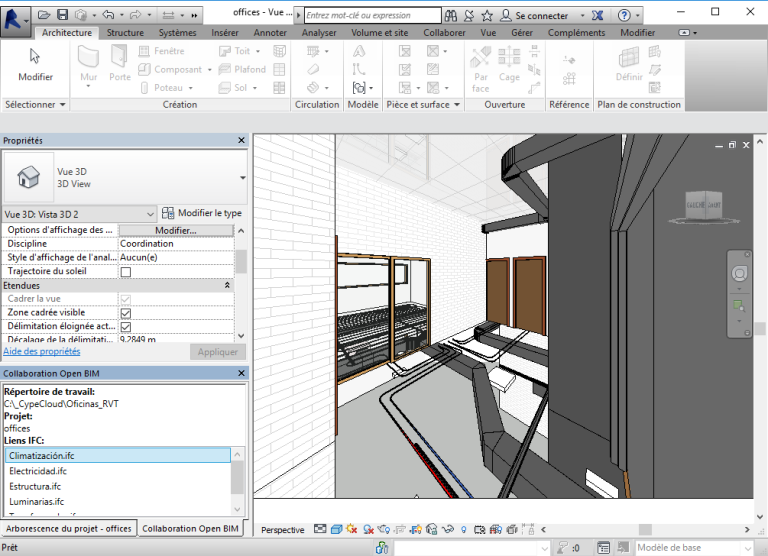Open the Revit application menu button
Viewport: 768px width, 556px height.
click(x=15, y=20)
